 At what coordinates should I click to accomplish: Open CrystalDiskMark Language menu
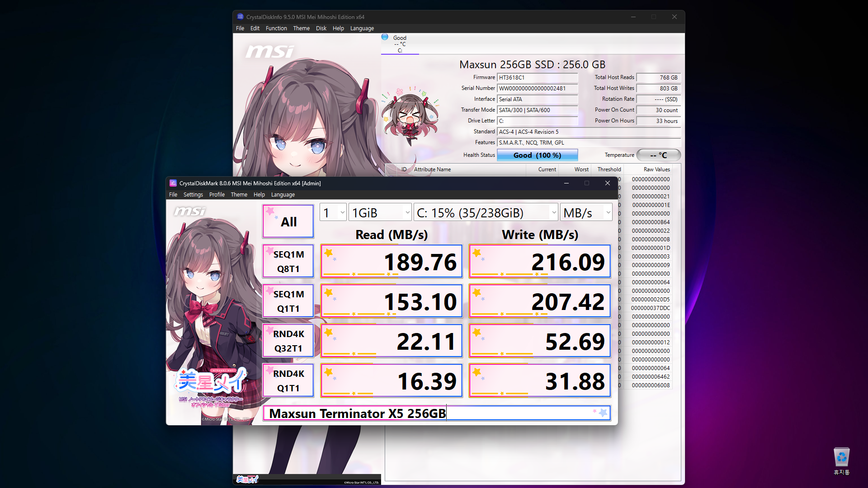(x=283, y=195)
